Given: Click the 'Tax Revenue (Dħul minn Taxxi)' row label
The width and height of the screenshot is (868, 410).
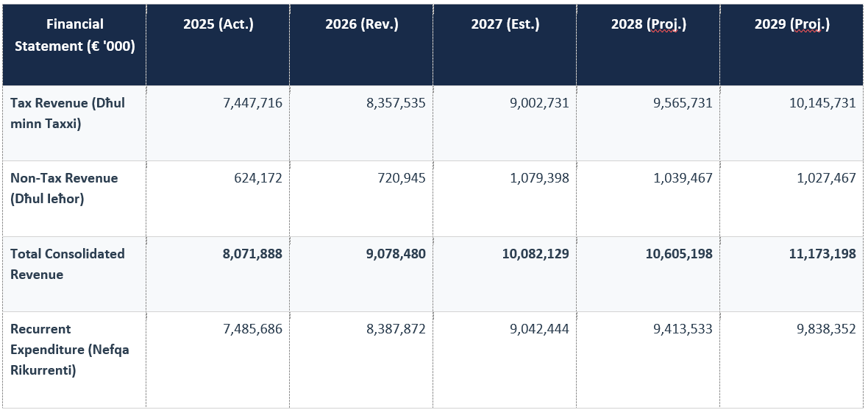Looking at the screenshot, I should point(68,113).
